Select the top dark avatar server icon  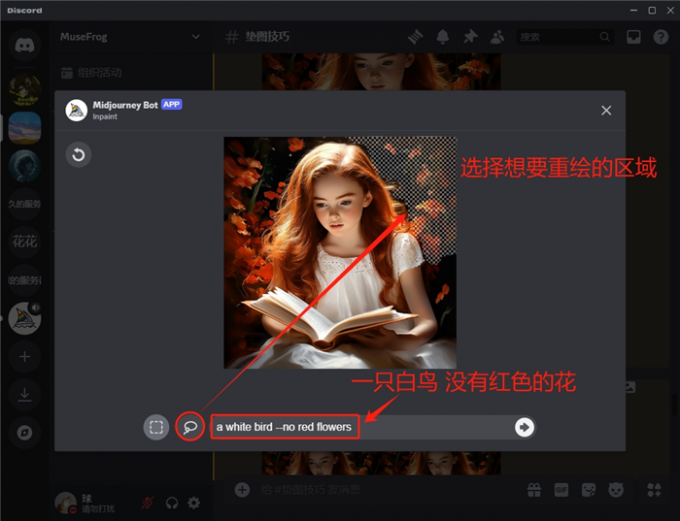click(25, 90)
